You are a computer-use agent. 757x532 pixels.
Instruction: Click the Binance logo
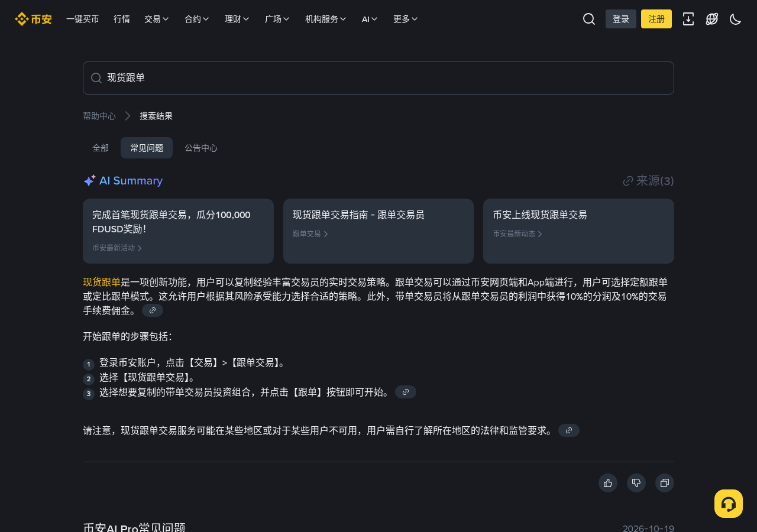click(33, 19)
